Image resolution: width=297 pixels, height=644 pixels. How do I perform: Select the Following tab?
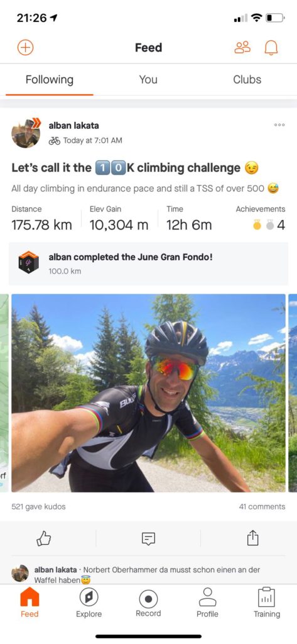(x=49, y=80)
